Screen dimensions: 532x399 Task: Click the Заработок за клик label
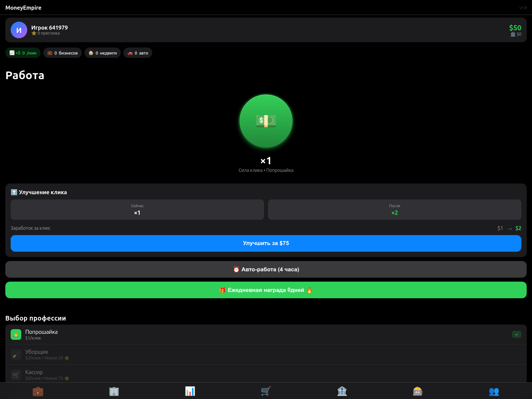coord(31,228)
